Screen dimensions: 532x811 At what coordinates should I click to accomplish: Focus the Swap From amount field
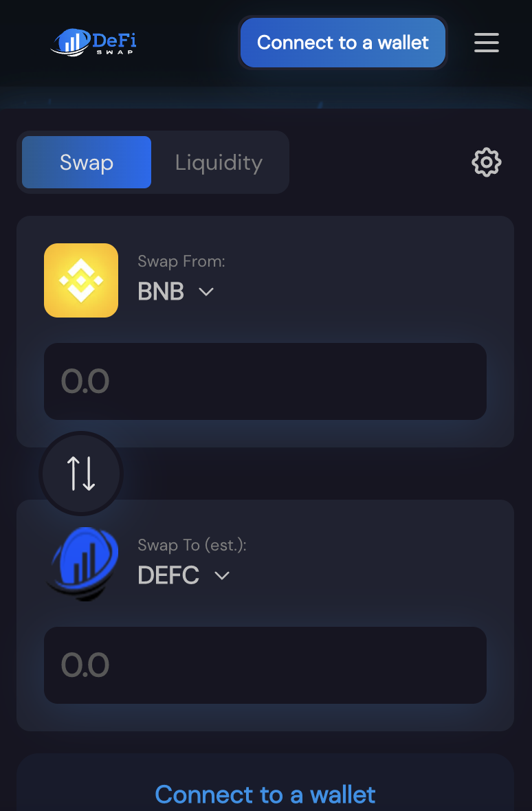tap(265, 381)
